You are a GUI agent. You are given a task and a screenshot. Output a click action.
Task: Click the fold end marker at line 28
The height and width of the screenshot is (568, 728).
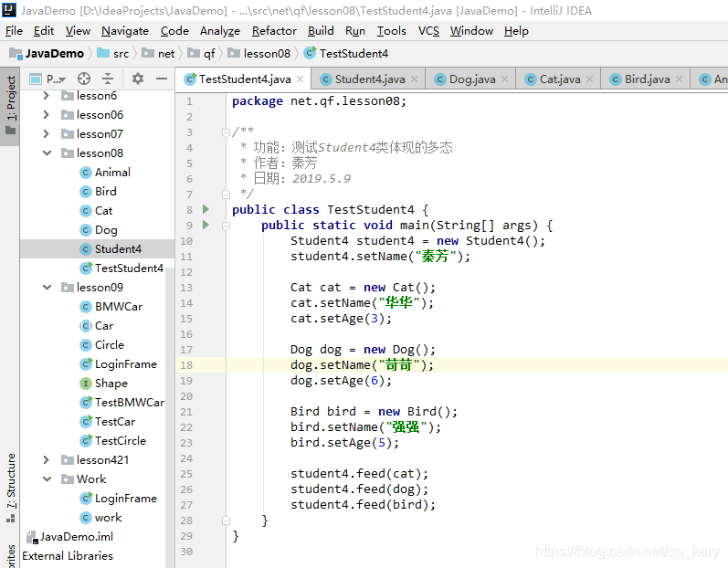(226, 521)
